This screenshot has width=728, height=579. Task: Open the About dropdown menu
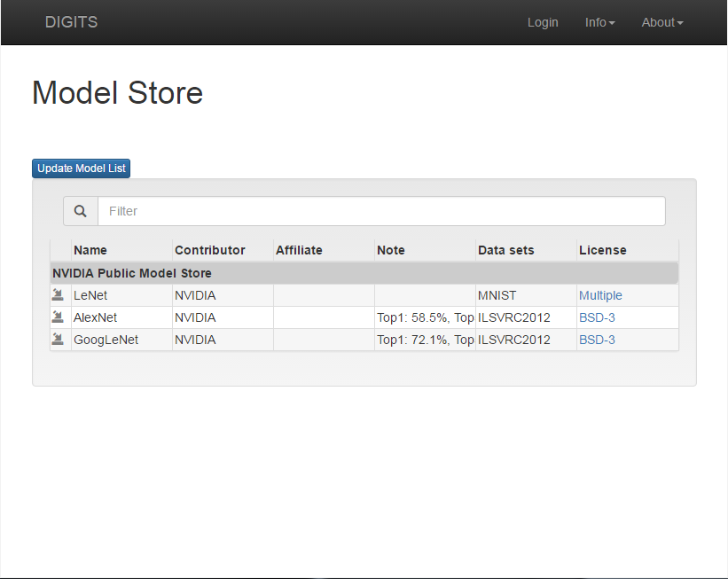click(662, 22)
